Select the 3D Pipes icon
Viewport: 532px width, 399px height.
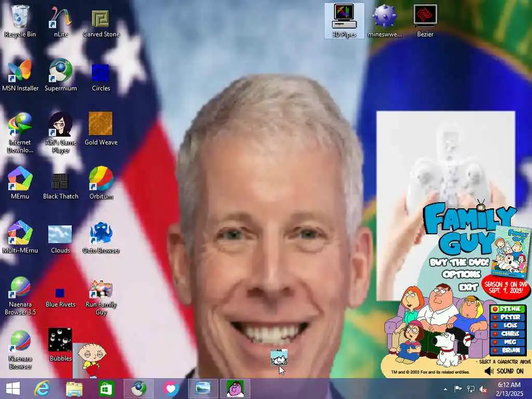coord(344,21)
